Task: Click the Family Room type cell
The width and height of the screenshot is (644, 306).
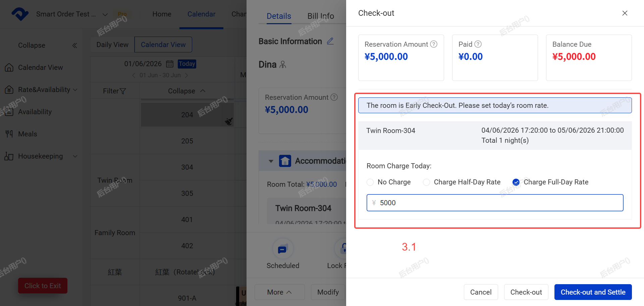Action: [x=115, y=233]
